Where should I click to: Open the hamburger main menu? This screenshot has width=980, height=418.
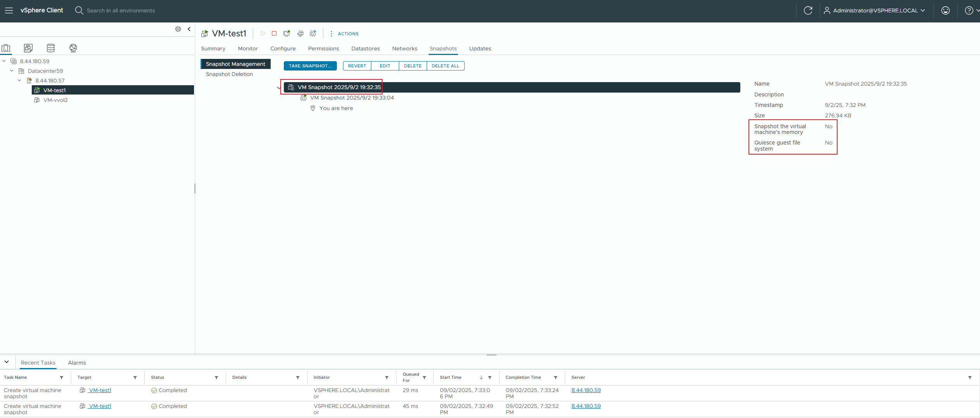click(9, 10)
